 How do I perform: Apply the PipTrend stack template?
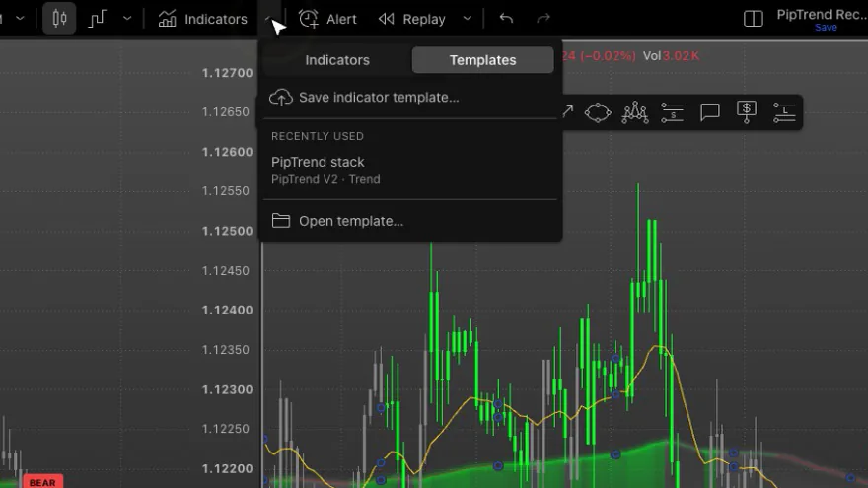(409, 171)
